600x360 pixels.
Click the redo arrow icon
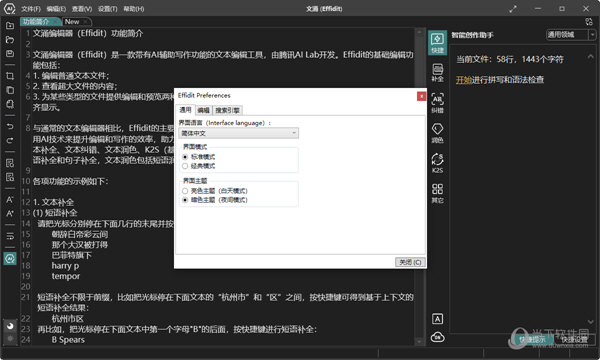point(10,140)
